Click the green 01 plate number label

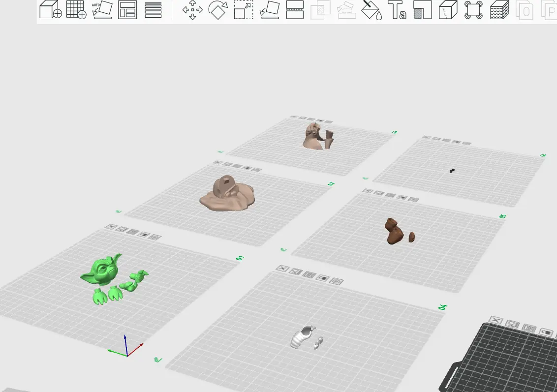point(241,258)
